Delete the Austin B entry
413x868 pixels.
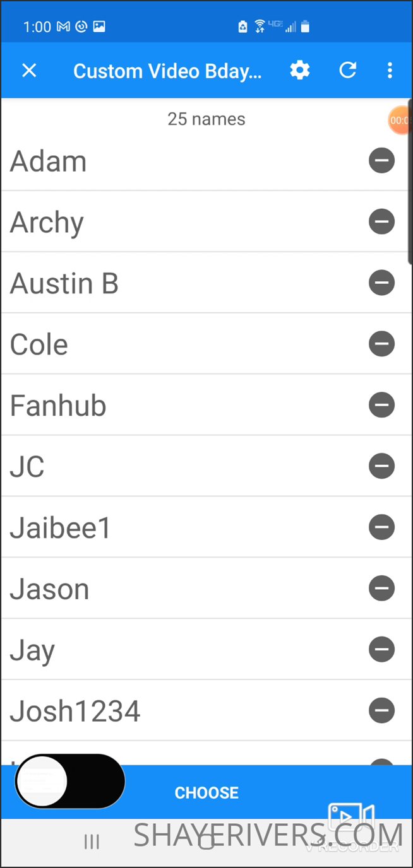coord(381,283)
